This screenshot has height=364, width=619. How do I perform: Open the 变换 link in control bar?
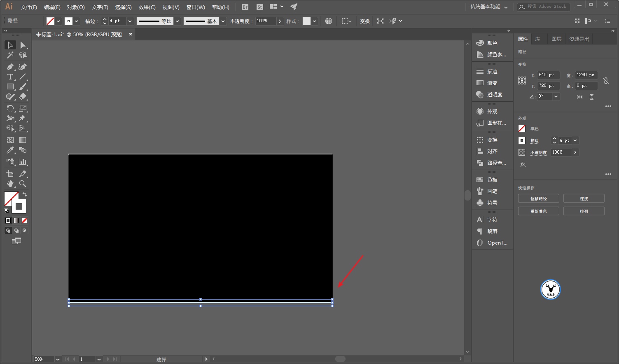point(365,21)
